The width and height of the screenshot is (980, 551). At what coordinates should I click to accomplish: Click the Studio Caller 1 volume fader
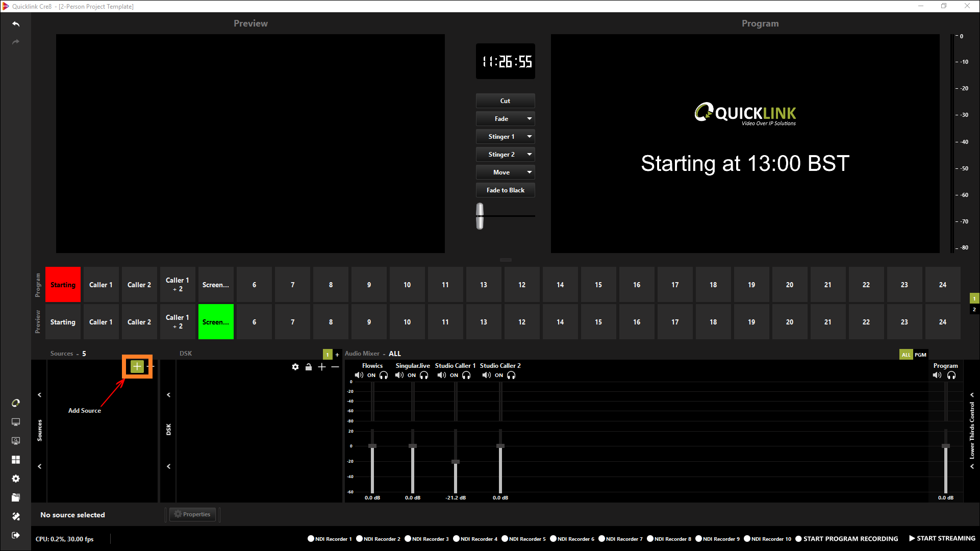[x=456, y=462]
